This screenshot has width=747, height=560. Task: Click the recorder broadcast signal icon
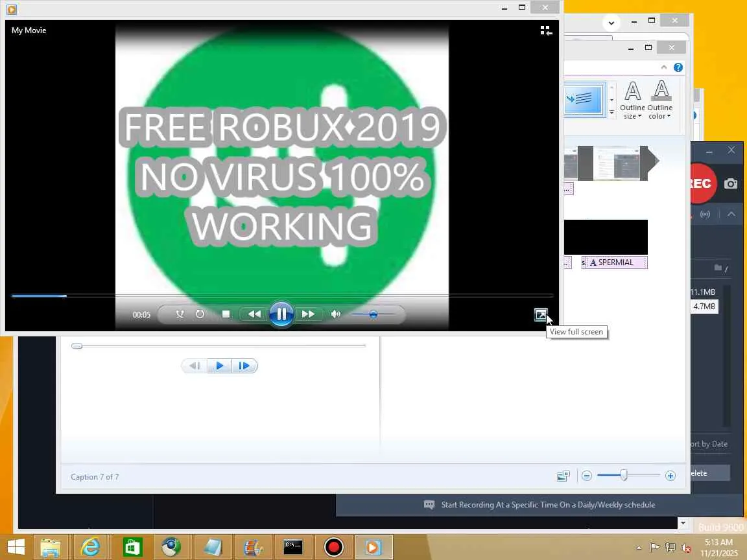[x=705, y=215]
